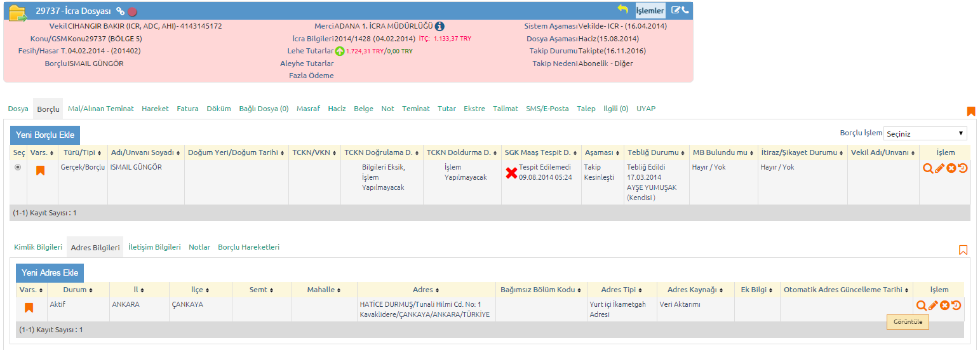Image resolution: width=980 pixels, height=350 pixels.
Task: Sort by Adı/Unvanı Soyadı column
Action: (x=146, y=152)
